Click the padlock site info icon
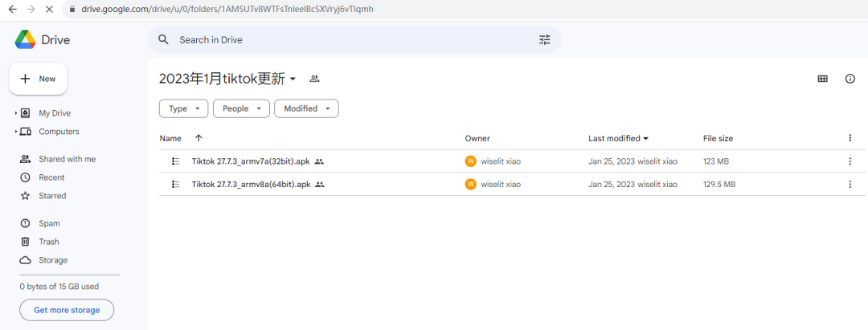Screen dimensions: 868x330 [72, 10]
